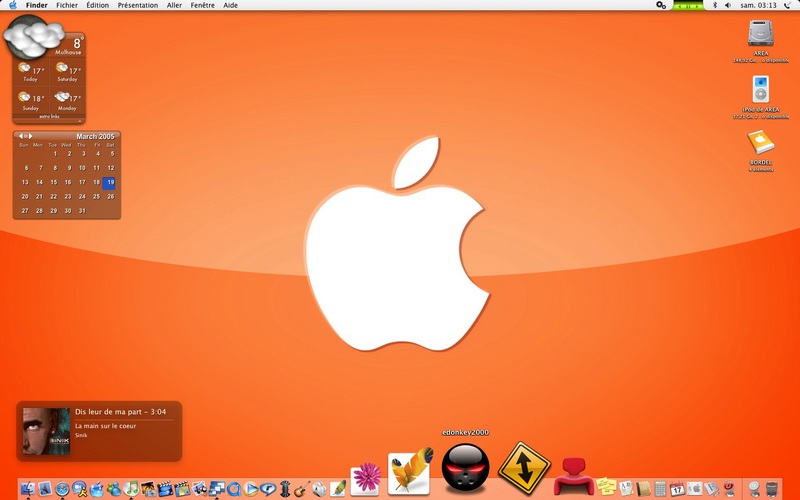
Task: Open the Fichier menu
Action: (67, 5)
